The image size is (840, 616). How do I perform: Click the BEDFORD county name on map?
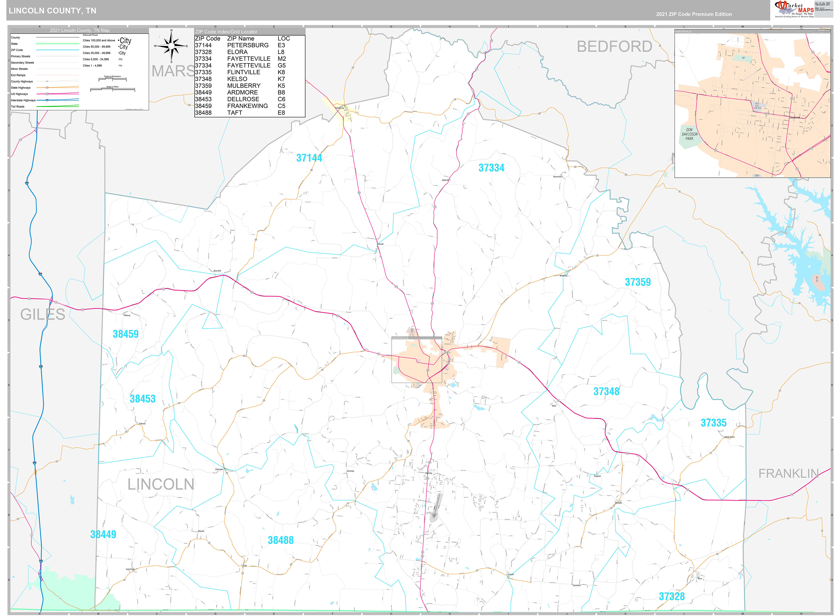click(x=614, y=47)
